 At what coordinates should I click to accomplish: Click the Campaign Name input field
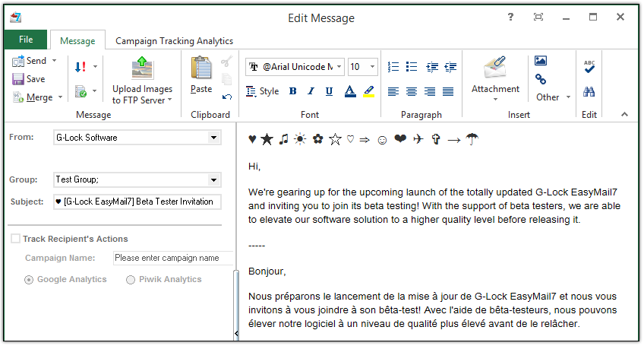pyautogui.click(x=172, y=258)
